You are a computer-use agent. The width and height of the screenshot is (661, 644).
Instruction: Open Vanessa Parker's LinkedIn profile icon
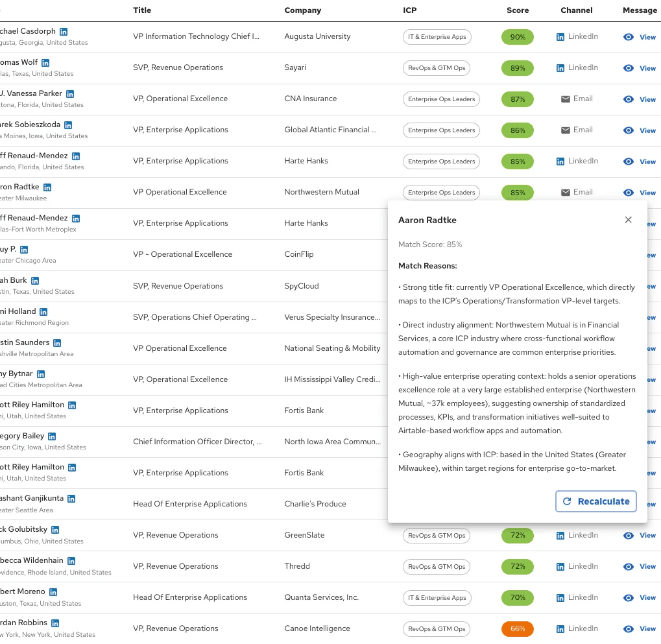click(70, 94)
